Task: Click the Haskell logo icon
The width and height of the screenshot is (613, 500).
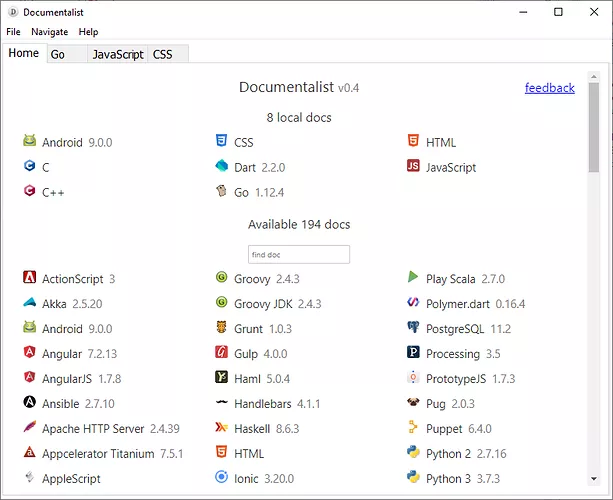Action: (x=221, y=428)
